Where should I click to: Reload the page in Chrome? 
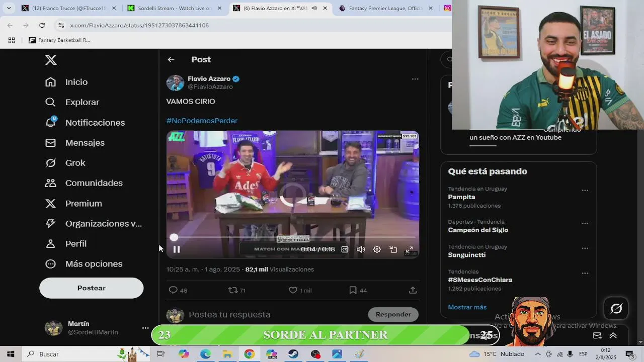point(42,25)
